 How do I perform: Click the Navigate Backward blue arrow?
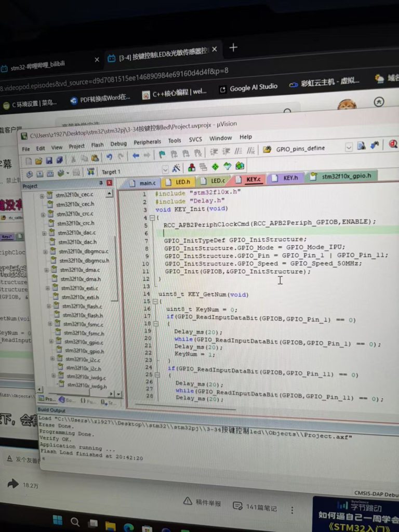click(x=135, y=155)
